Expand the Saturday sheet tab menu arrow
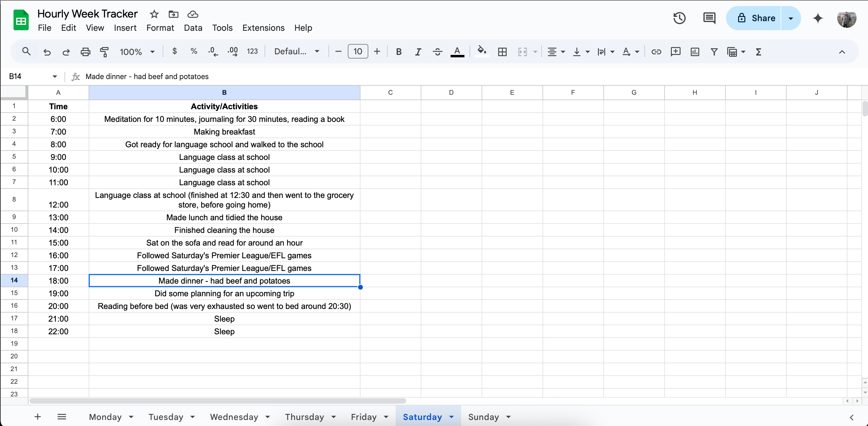Image resolution: width=868 pixels, height=426 pixels. (x=451, y=417)
